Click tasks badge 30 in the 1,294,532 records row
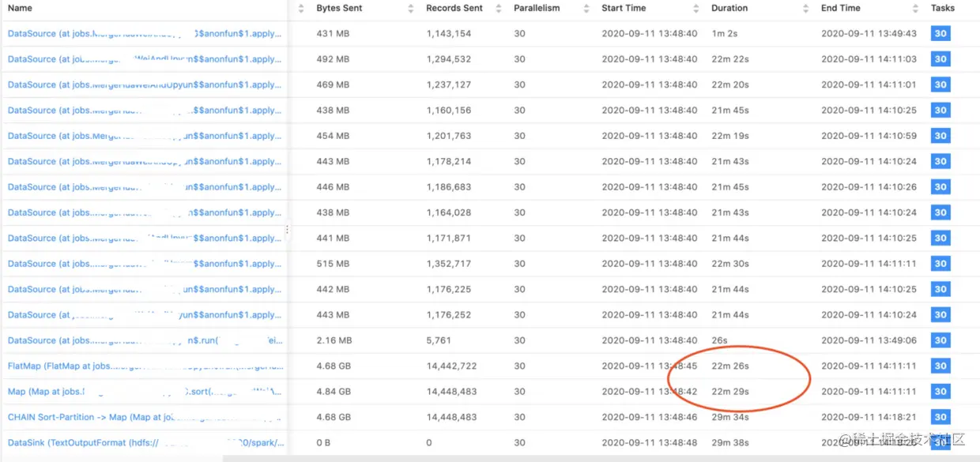 940,59
